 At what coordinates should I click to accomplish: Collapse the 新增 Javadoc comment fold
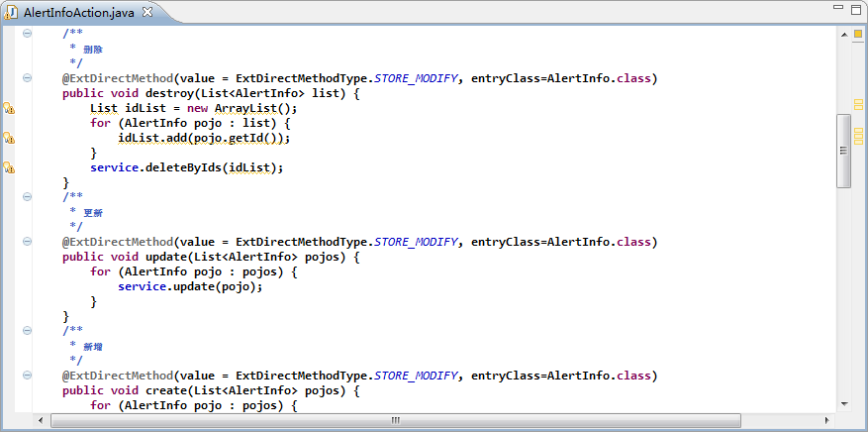27,331
